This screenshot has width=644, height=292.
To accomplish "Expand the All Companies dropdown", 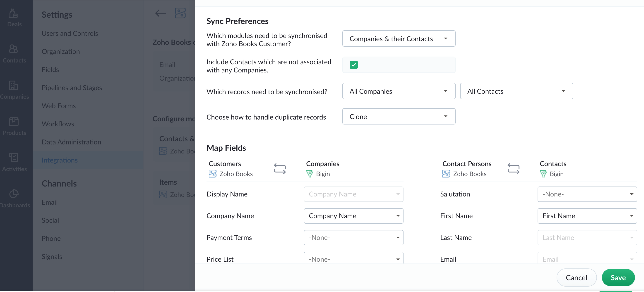I will pos(399,91).
